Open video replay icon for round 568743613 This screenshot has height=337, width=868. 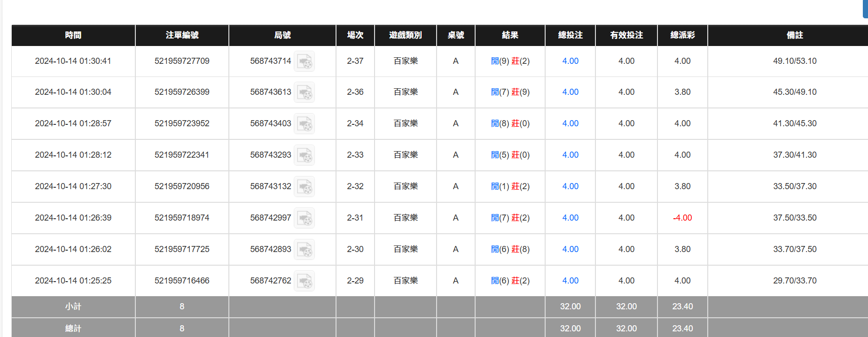click(x=304, y=92)
